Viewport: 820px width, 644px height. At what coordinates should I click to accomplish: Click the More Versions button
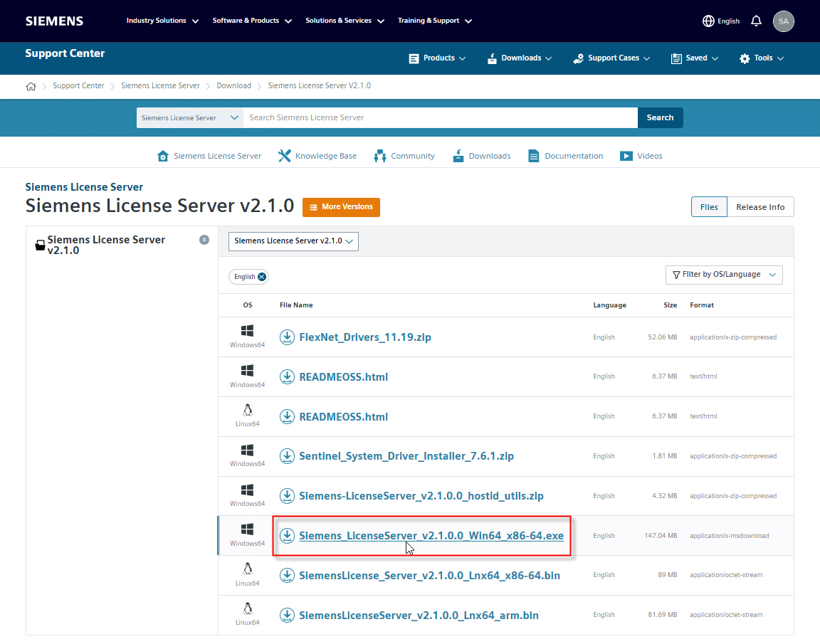pyautogui.click(x=341, y=206)
